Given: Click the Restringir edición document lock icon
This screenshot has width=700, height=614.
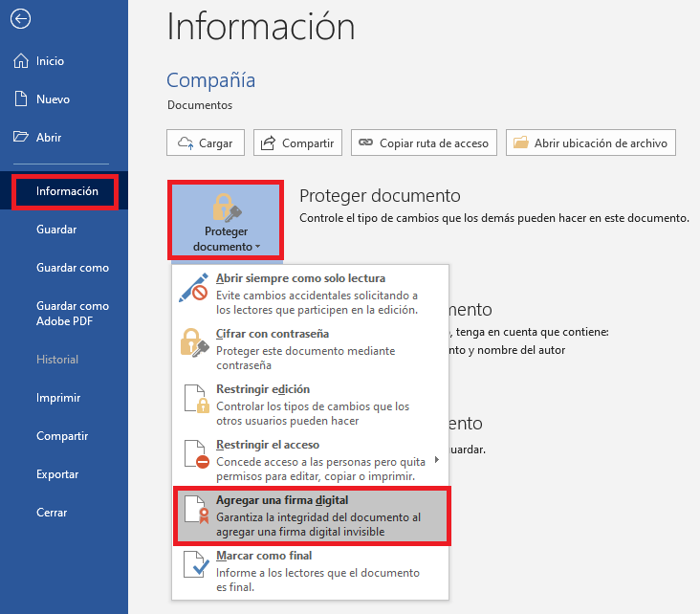Looking at the screenshot, I should point(194,399).
